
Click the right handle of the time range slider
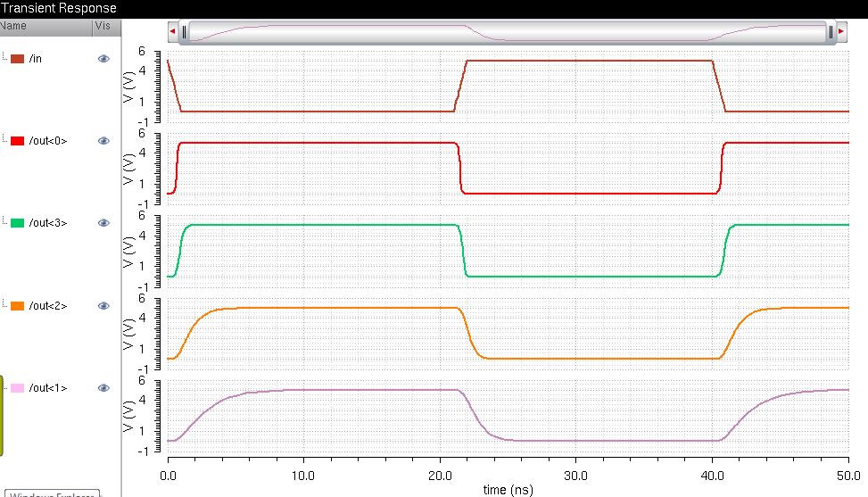click(x=831, y=32)
